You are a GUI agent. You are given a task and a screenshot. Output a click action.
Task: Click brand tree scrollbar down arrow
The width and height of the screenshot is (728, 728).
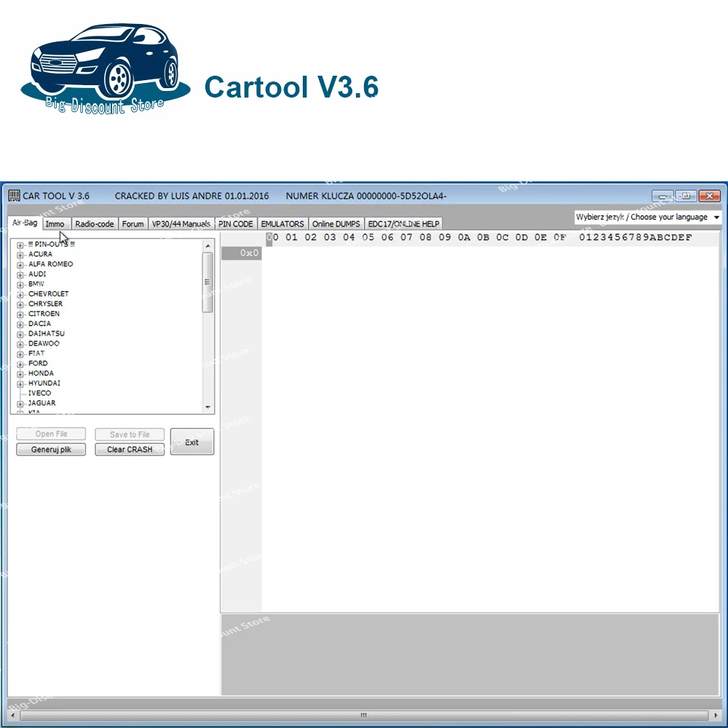[x=207, y=407]
